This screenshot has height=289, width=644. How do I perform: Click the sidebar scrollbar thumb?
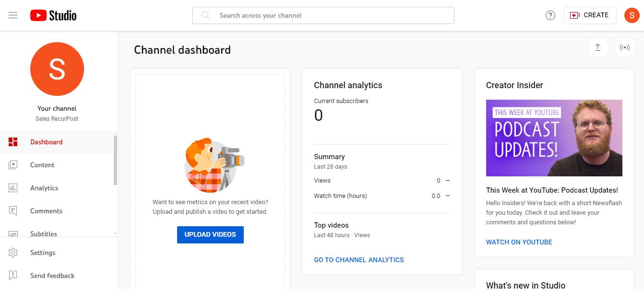pyautogui.click(x=115, y=160)
